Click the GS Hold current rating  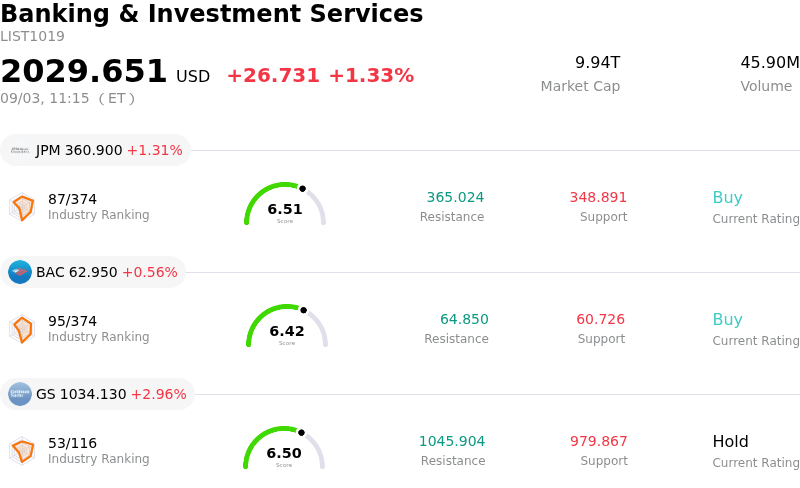pyautogui.click(x=731, y=441)
